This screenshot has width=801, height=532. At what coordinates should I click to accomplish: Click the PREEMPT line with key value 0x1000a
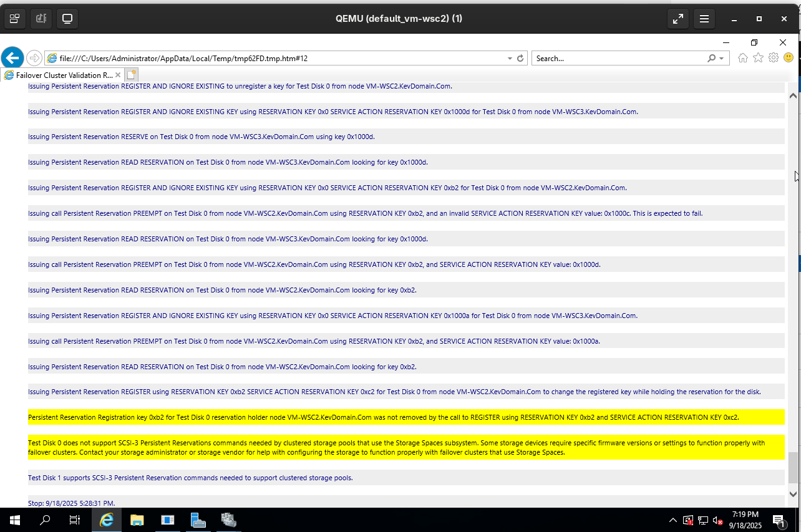coord(406,341)
